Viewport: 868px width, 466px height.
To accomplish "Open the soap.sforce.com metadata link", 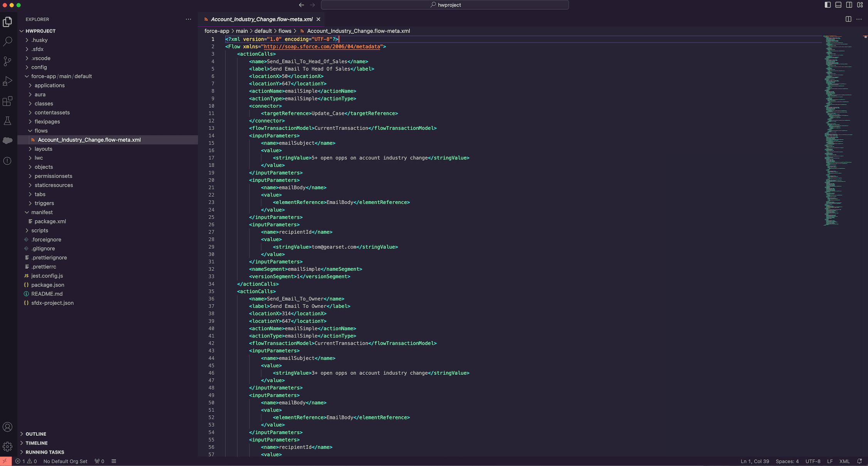I will point(322,47).
